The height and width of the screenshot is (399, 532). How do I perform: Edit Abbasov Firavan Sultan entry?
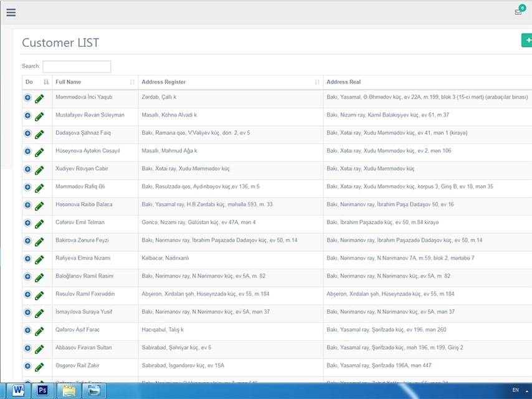tap(39, 349)
